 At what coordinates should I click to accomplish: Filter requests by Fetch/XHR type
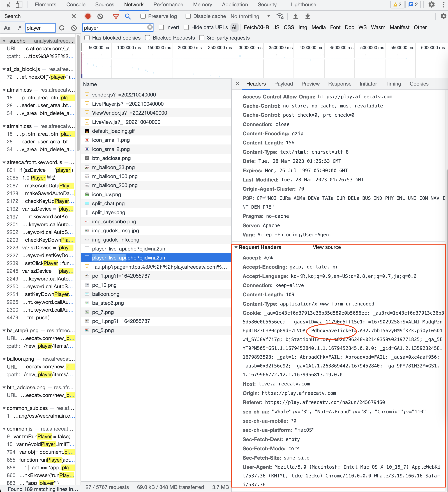(x=256, y=27)
